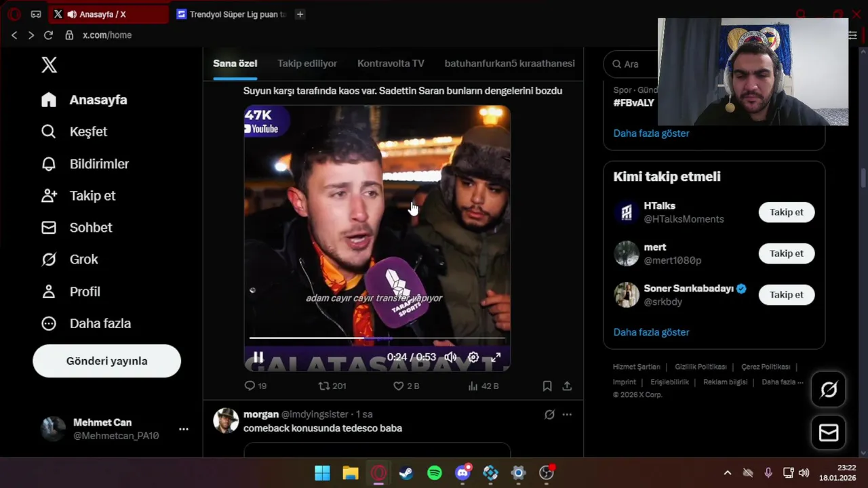Viewport: 868px width, 488px height.
Task: Open Soner Sarıkabadayı profile avatar
Action: pyautogui.click(x=627, y=295)
